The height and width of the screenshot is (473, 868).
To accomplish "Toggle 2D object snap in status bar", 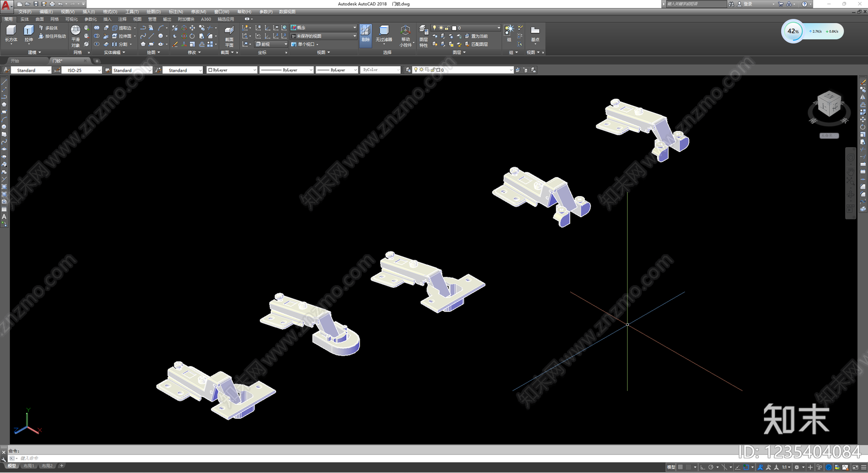I will tap(746, 467).
